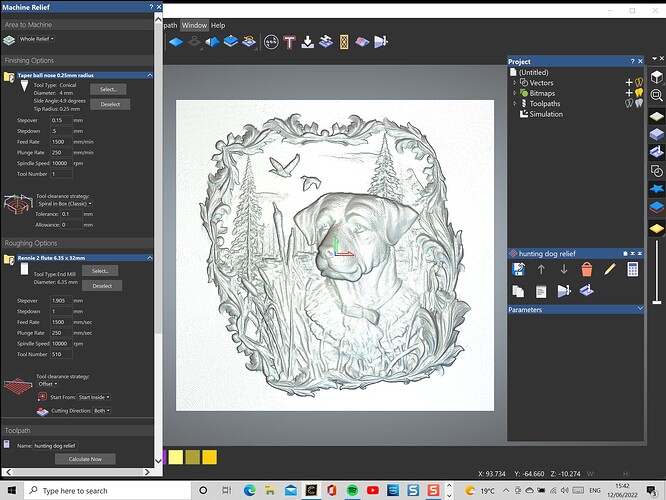
Task: Click the red T text toolbar icon
Action: [290, 42]
